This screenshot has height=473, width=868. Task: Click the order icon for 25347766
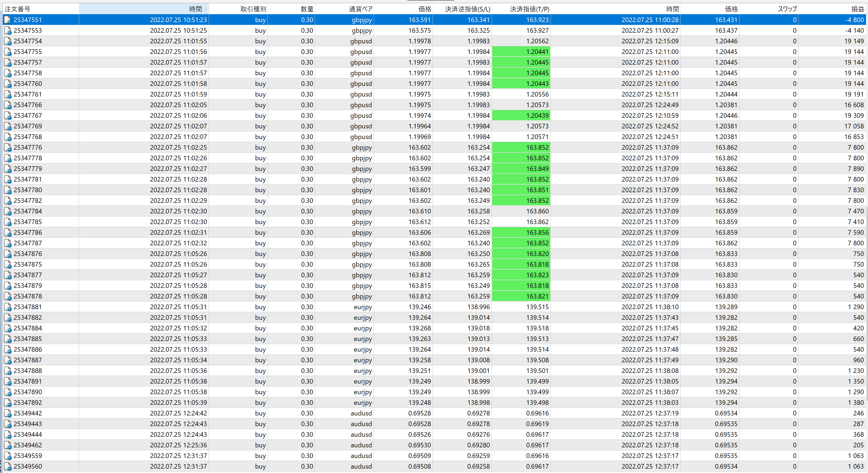point(7,105)
